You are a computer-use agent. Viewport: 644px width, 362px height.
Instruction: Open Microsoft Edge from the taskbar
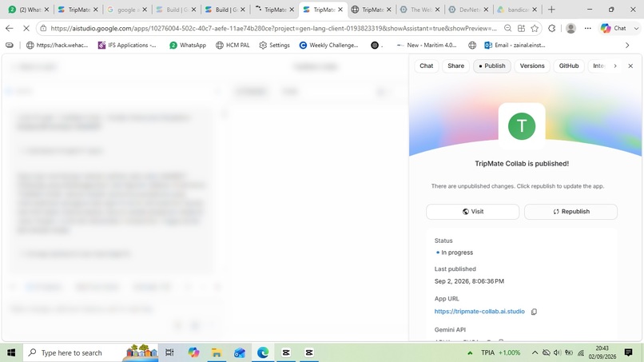coord(263,352)
